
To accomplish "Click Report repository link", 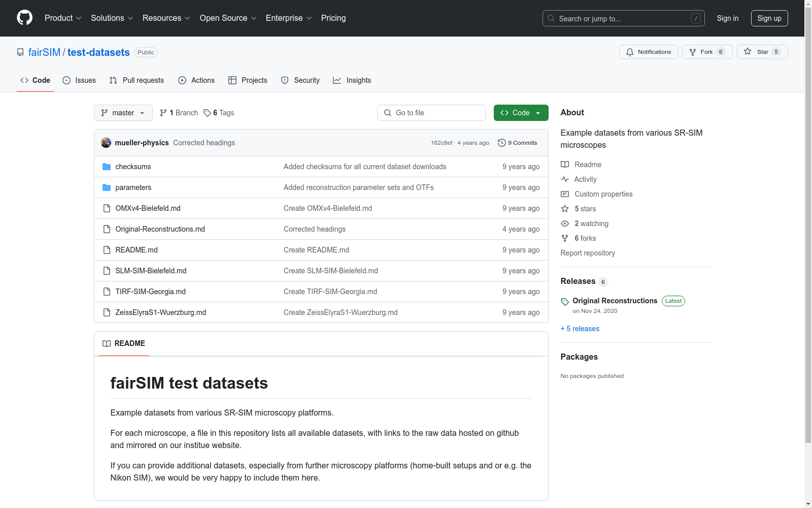I will [588, 253].
